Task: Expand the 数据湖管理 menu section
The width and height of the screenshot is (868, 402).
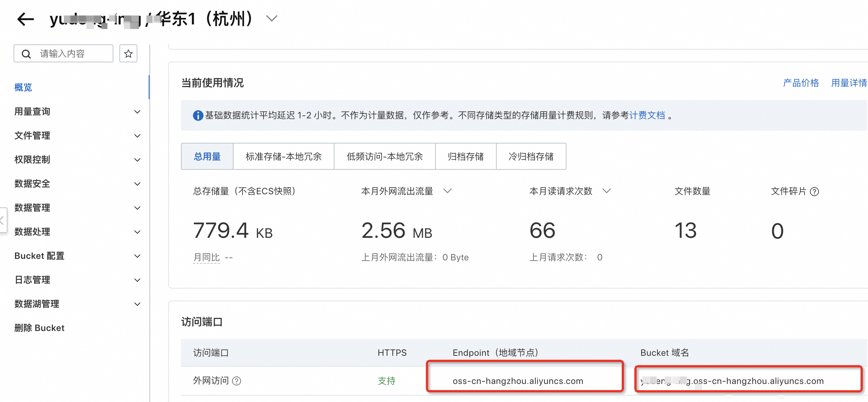Action: [77, 304]
